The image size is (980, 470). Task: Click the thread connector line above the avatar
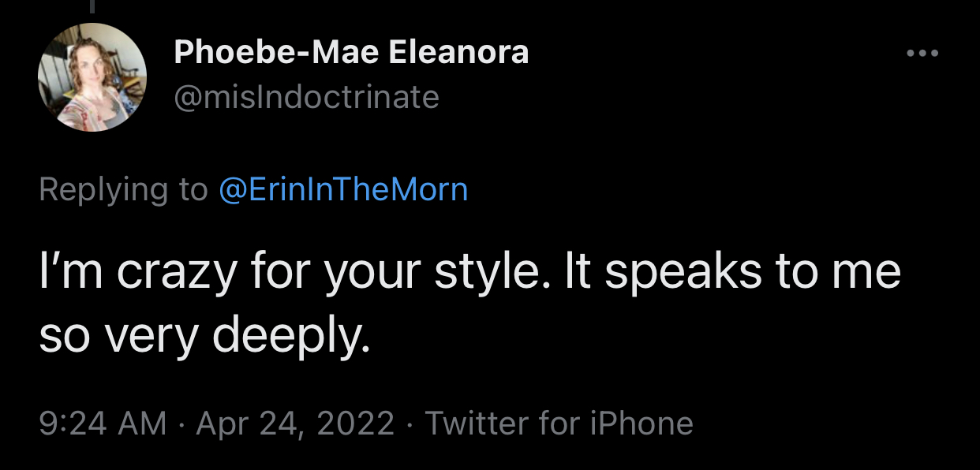(91, 6)
